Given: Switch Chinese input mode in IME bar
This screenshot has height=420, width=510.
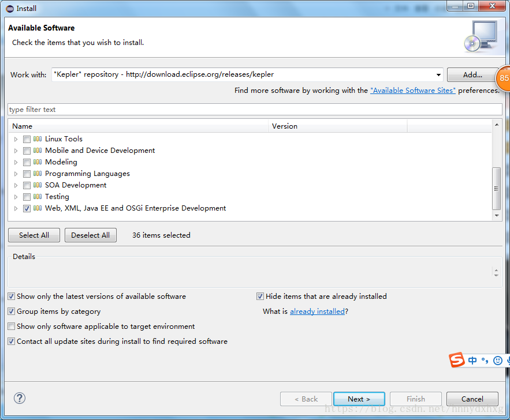Looking at the screenshot, I should click(x=472, y=360).
